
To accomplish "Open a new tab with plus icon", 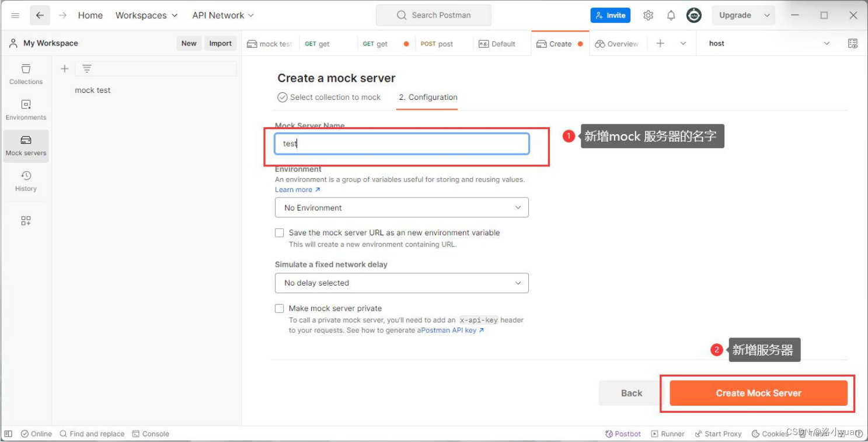I will pos(660,43).
